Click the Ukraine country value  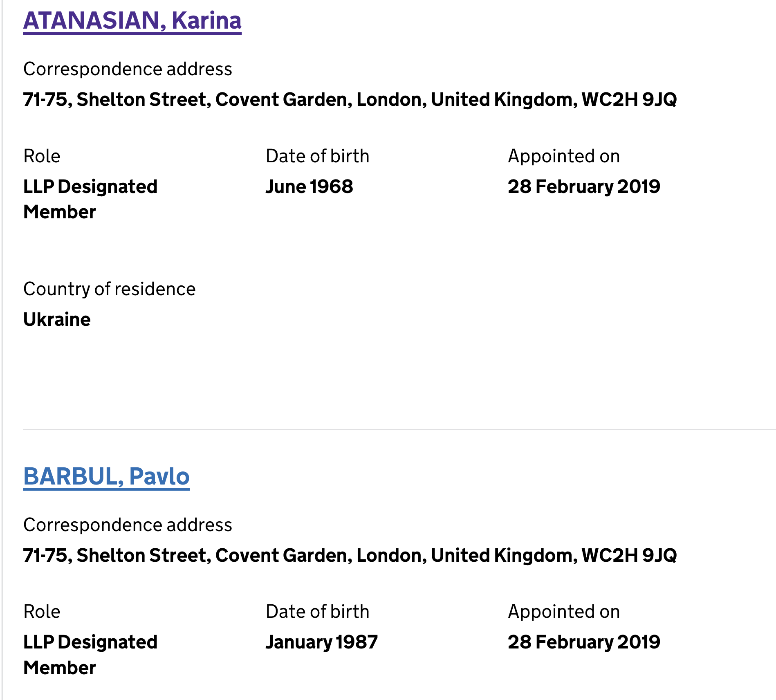point(57,320)
